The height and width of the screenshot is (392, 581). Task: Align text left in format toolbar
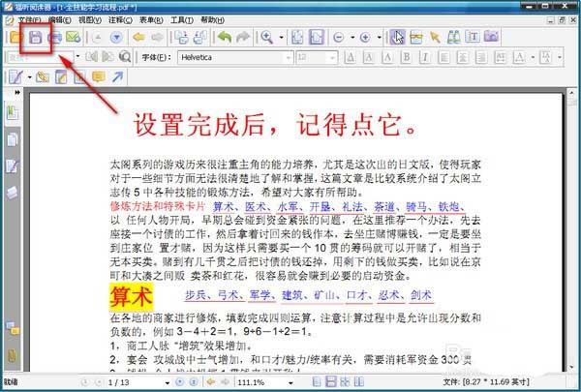[443, 57]
